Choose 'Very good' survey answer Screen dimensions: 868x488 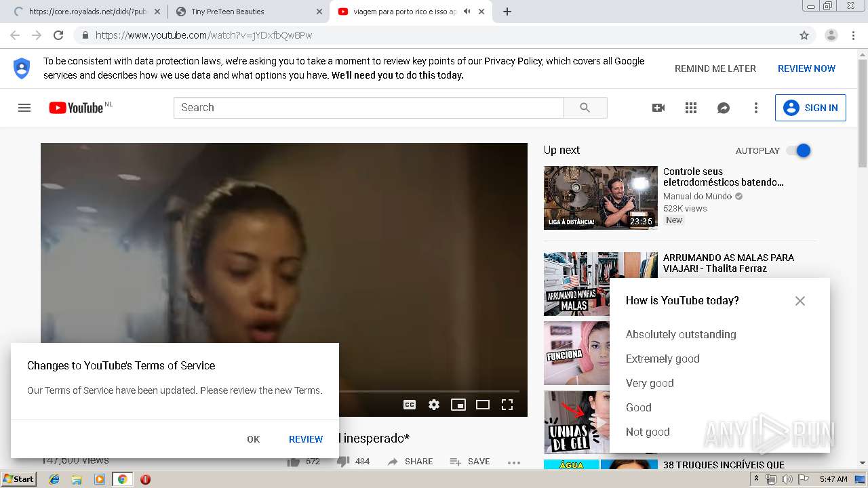[650, 383]
